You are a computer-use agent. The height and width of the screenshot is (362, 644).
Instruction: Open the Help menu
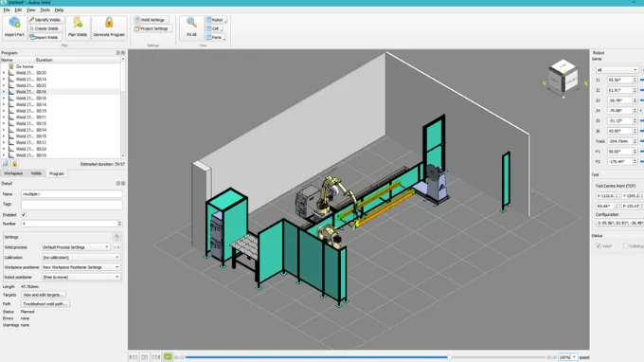click(x=59, y=9)
